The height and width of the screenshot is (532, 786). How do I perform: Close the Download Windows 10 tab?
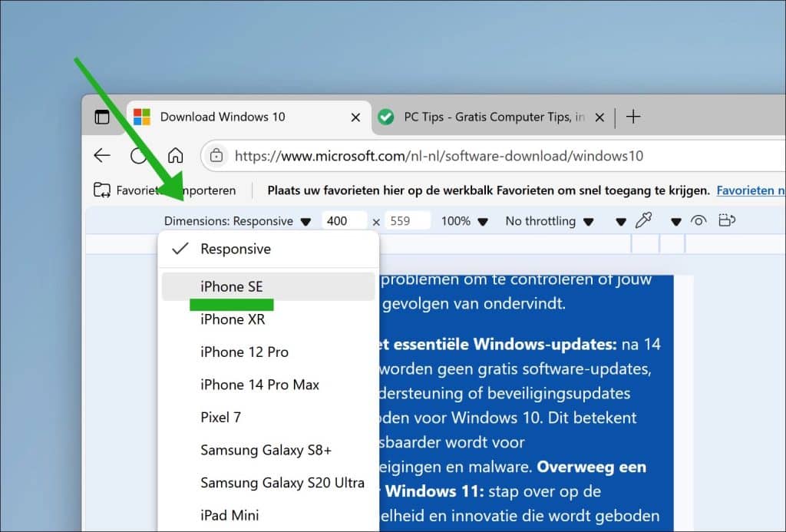click(355, 117)
